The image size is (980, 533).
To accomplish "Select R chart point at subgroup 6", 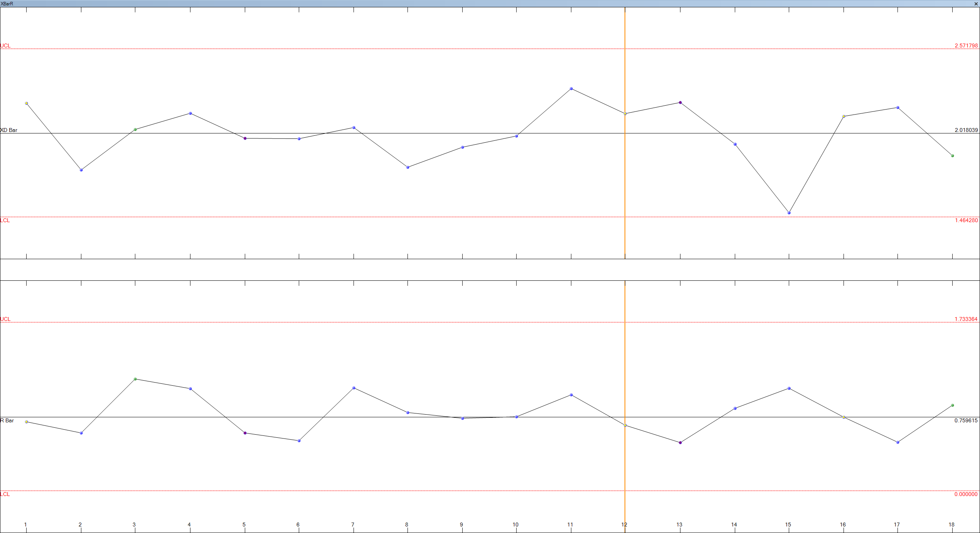I will (x=299, y=441).
